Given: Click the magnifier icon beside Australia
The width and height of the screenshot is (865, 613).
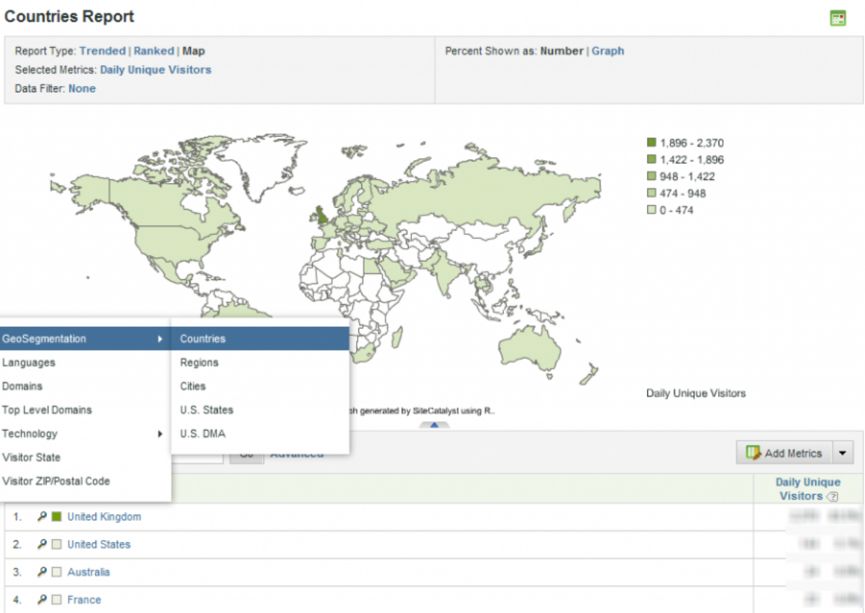Looking at the screenshot, I should point(42,573).
